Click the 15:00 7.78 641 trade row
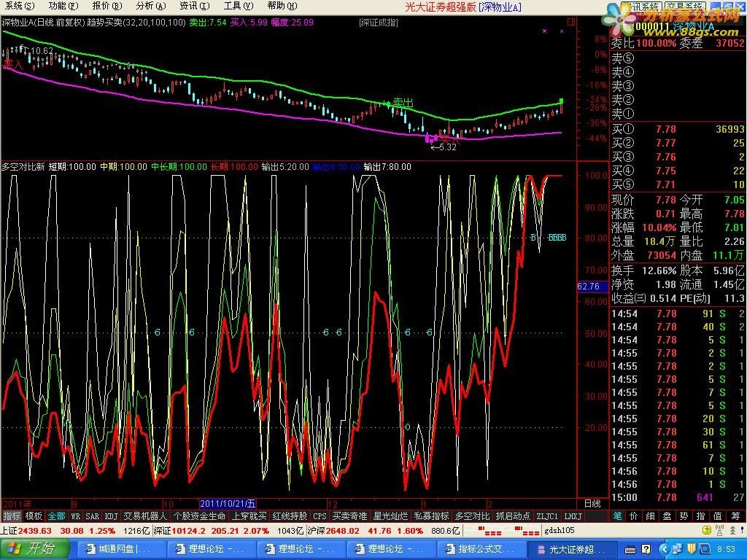Viewport: 747px width, 560px height. click(678, 497)
